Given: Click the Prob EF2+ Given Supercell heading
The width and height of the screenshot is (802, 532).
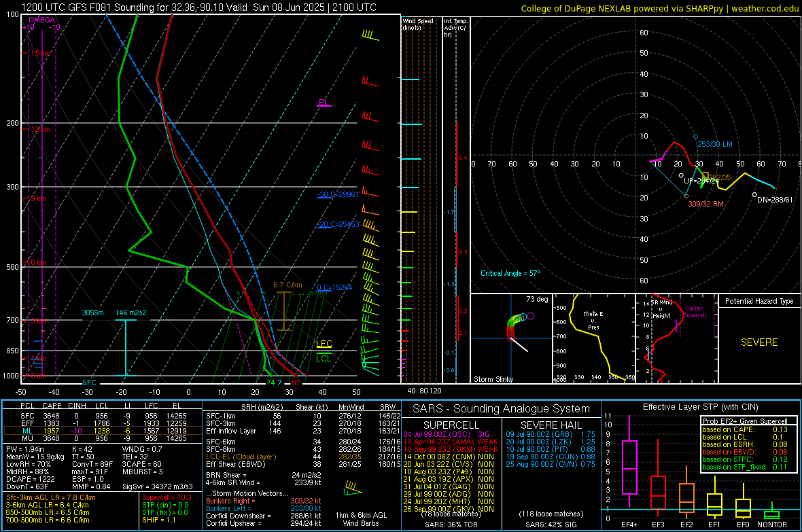Looking at the screenshot, I should click(745, 421).
